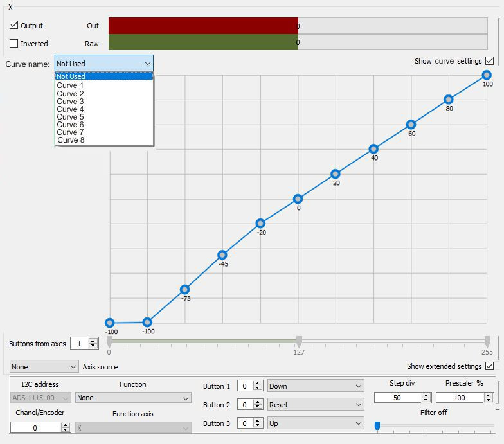Click the Step div field showing 50
Image resolution: width=504 pixels, height=444 pixels.
pyautogui.click(x=398, y=397)
